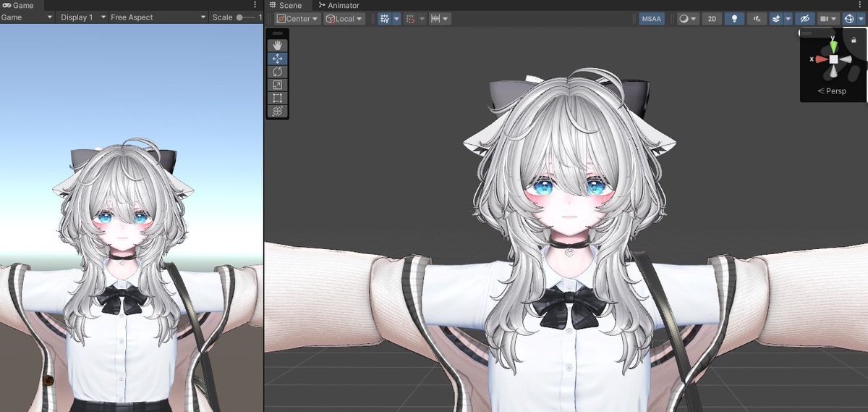The width and height of the screenshot is (868, 412).
Task: Open Game view options kebab menu
Action: pyautogui.click(x=255, y=5)
